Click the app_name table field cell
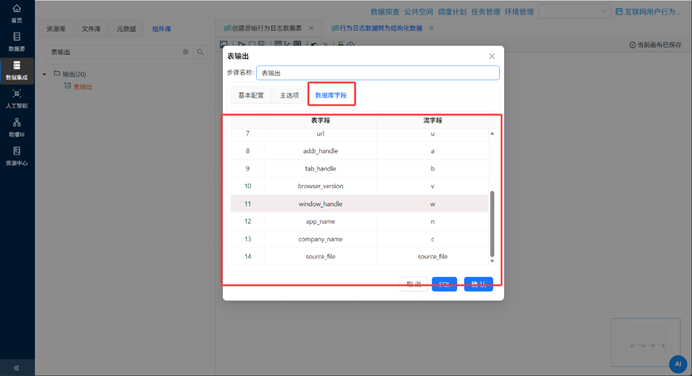This screenshot has width=692, height=376. 320,222
